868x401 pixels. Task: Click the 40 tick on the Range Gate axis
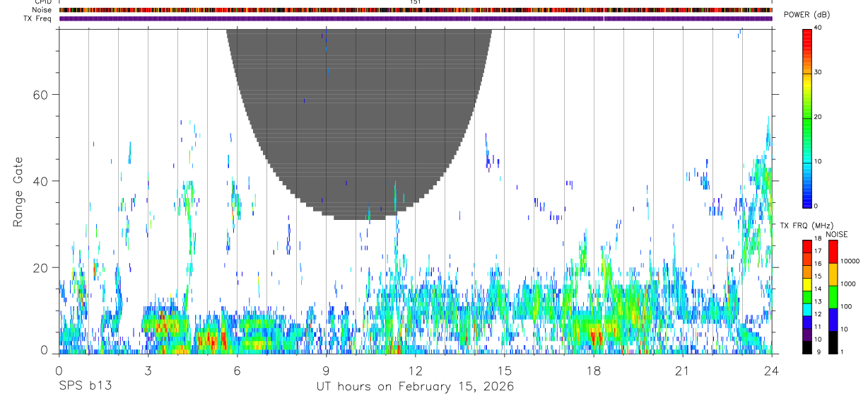tap(39, 181)
